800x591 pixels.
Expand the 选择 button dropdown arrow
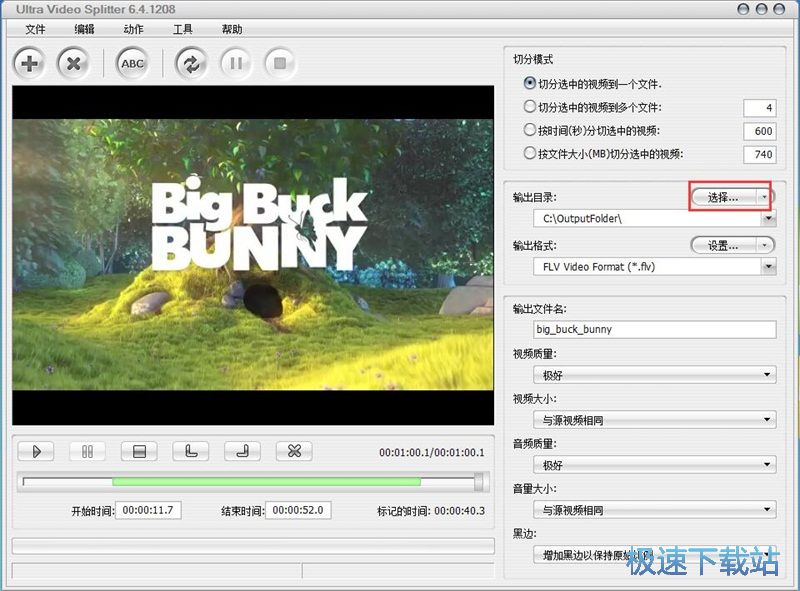coord(764,197)
